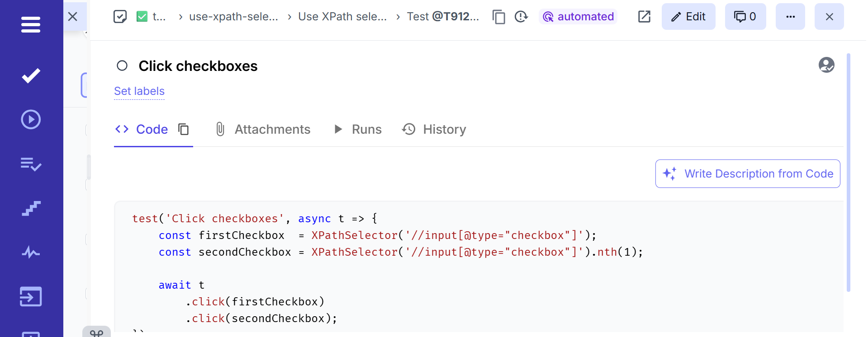Toggle the automated status badge
This screenshot has height=337, width=868.
tap(578, 17)
